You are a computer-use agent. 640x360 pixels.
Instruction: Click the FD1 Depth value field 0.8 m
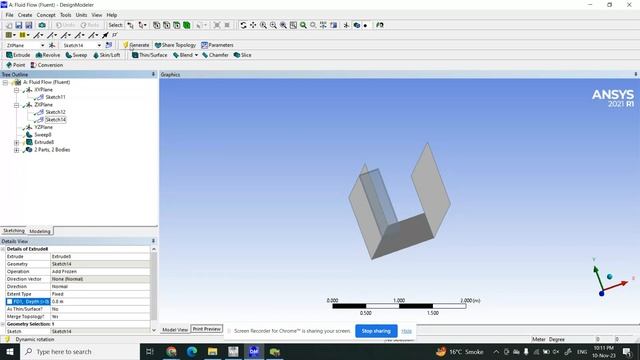pyautogui.click(x=100, y=302)
